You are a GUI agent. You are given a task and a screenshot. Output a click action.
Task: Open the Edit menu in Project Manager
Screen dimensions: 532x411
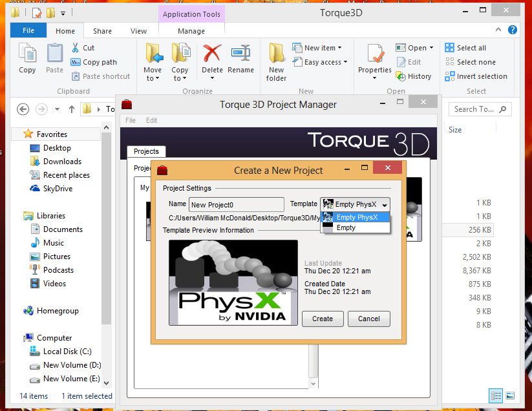pyautogui.click(x=151, y=120)
